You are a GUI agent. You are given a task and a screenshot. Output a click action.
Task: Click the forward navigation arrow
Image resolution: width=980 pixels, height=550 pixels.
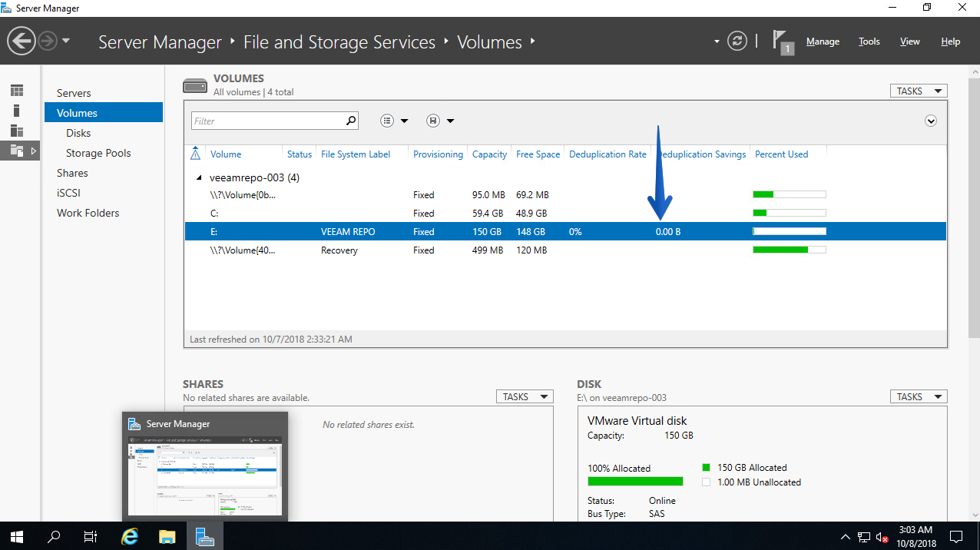tap(48, 41)
